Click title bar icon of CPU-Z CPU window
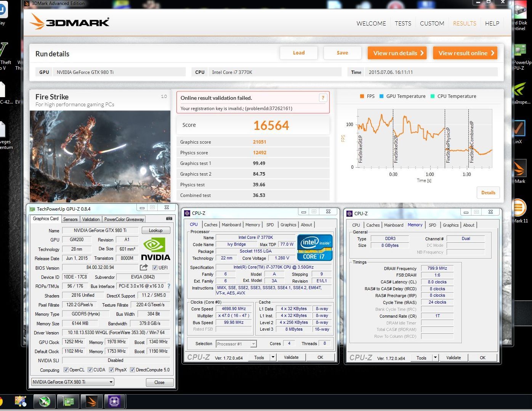This screenshot has width=532, height=411. [x=187, y=213]
